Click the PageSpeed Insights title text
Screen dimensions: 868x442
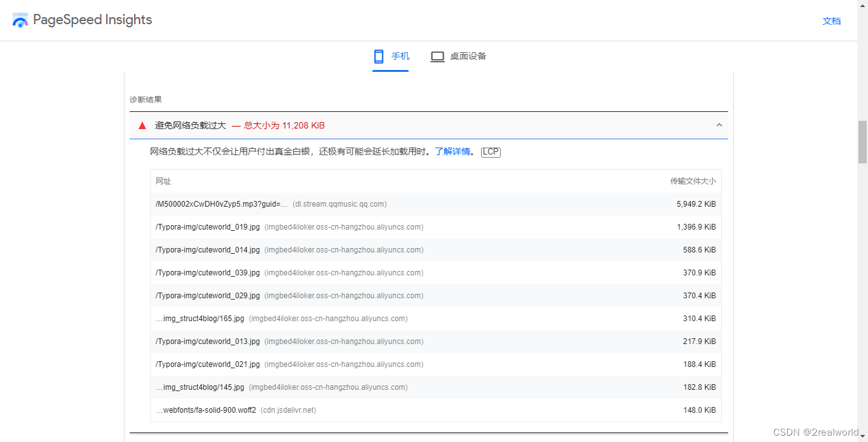tap(93, 20)
